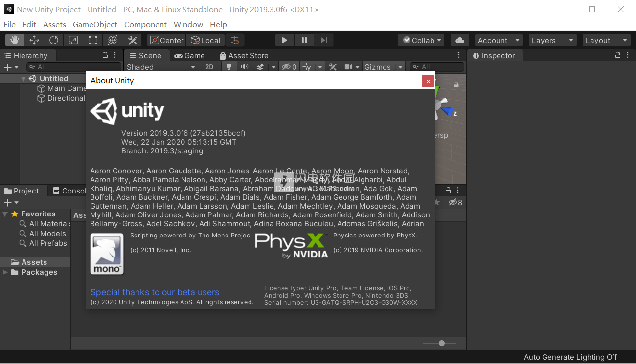Click the PhysX by NVIDIA logo

(292, 245)
